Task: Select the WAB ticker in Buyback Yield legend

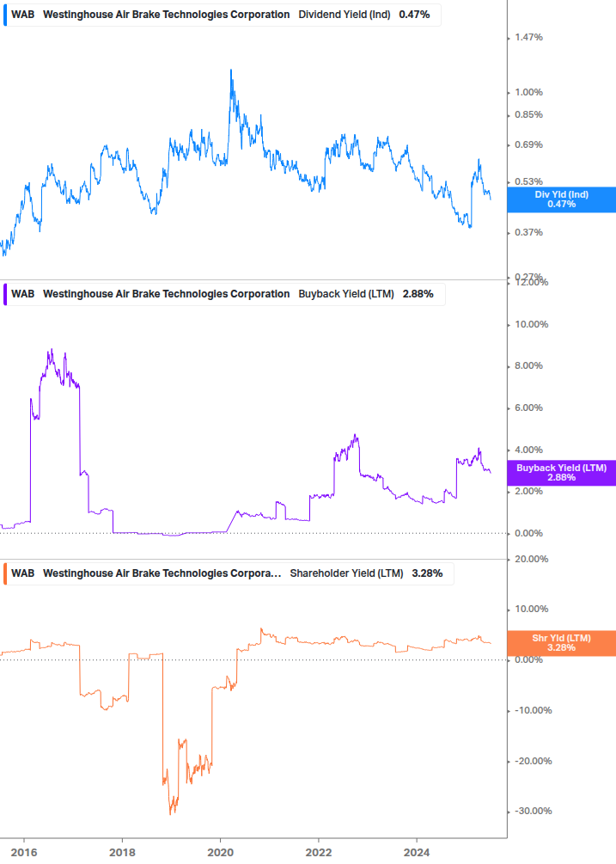Action: pos(22,294)
